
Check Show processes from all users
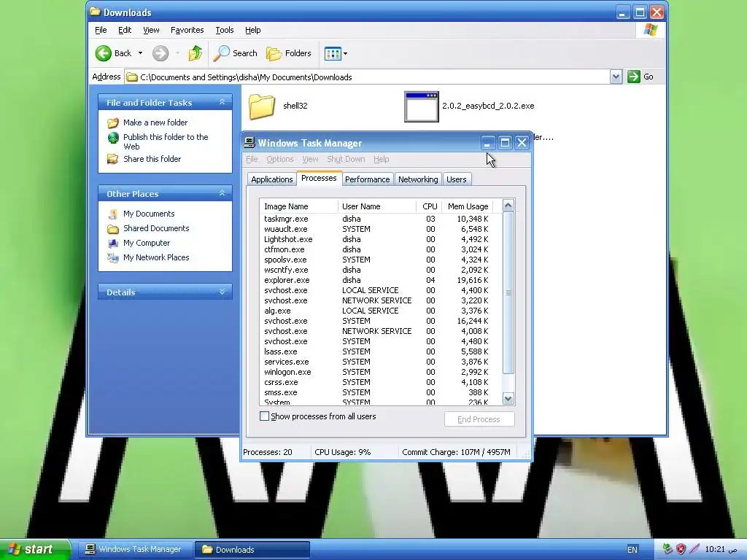click(264, 416)
